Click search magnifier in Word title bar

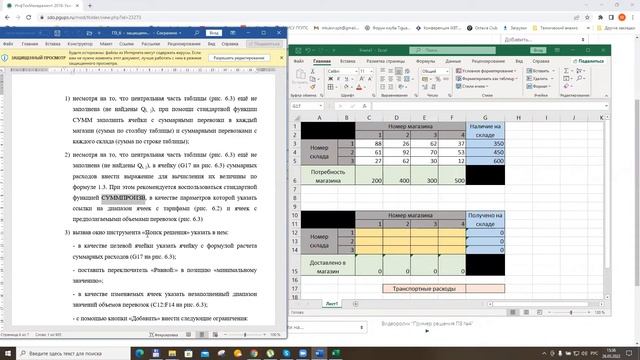click(197, 33)
